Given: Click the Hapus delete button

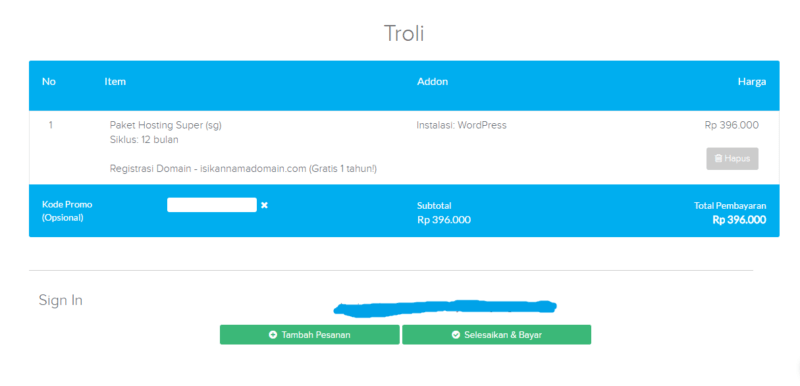Looking at the screenshot, I should 732,159.
